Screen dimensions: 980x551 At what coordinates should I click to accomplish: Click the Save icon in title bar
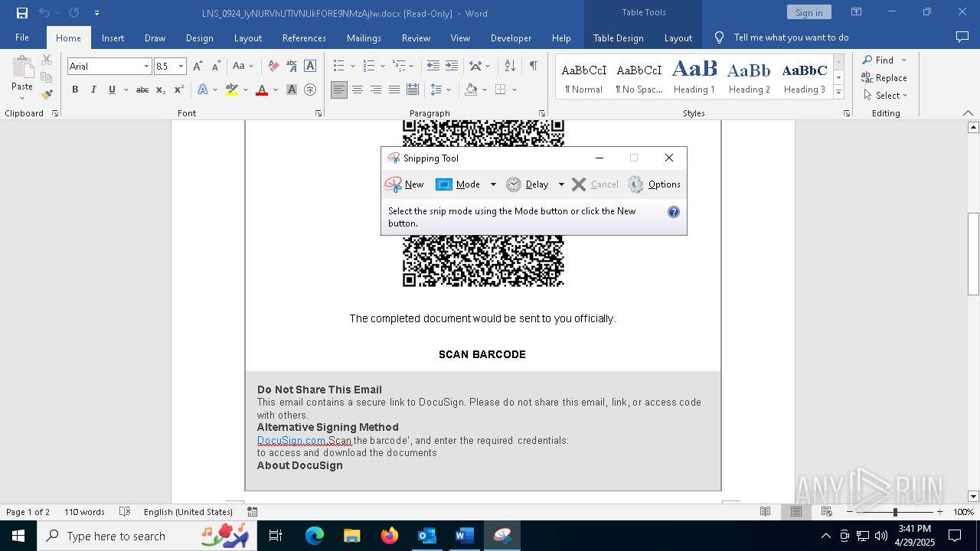(x=21, y=13)
